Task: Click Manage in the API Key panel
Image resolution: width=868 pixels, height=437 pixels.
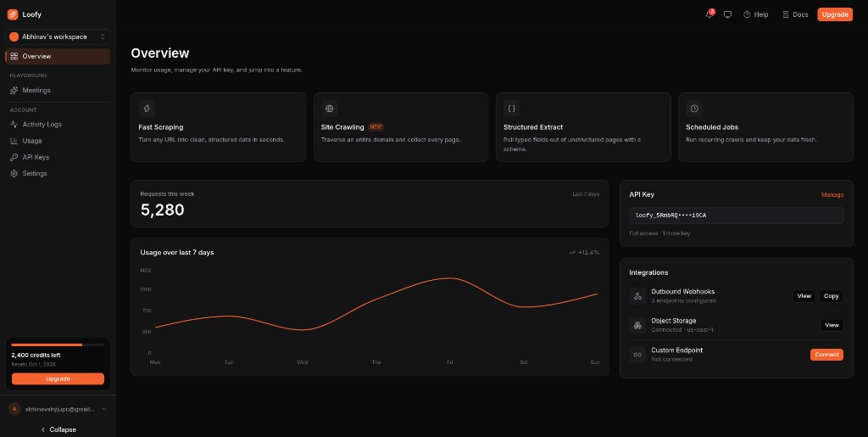Action: (832, 195)
